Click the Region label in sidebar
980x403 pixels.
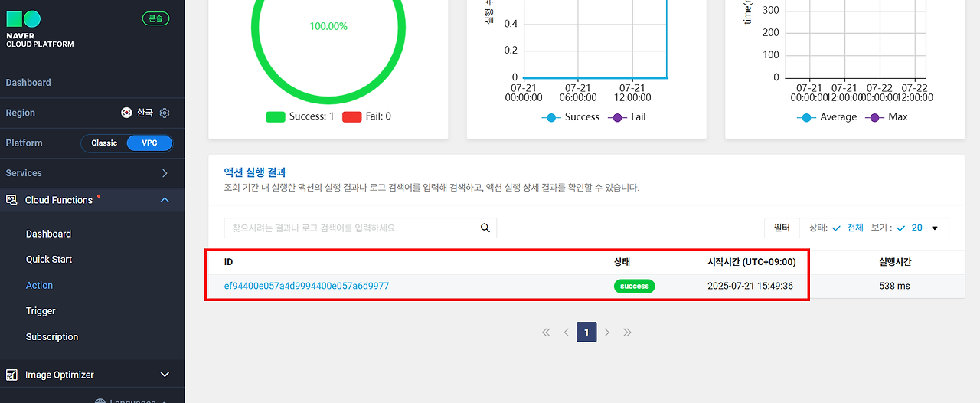pos(21,113)
